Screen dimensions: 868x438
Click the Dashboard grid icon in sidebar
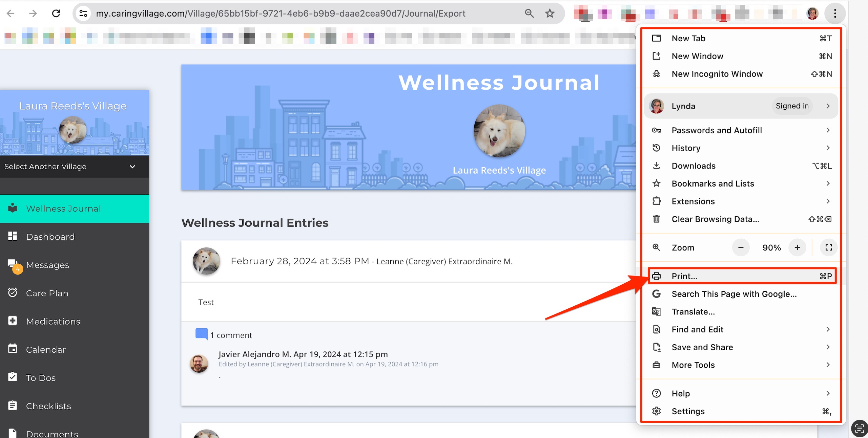(13, 236)
